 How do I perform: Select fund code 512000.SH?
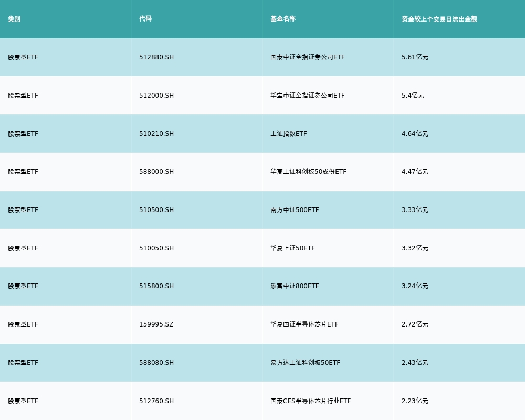[x=156, y=96]
